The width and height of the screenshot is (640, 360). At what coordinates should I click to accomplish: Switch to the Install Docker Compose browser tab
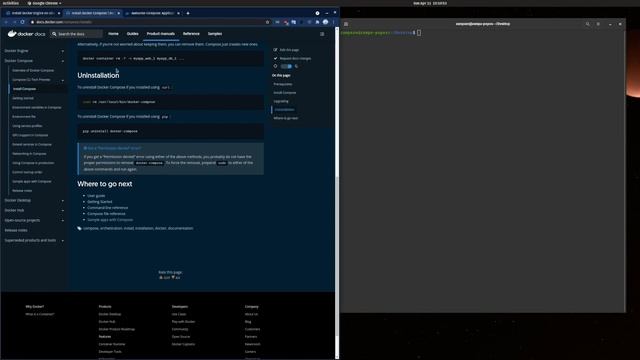click(x=93, y=13)
